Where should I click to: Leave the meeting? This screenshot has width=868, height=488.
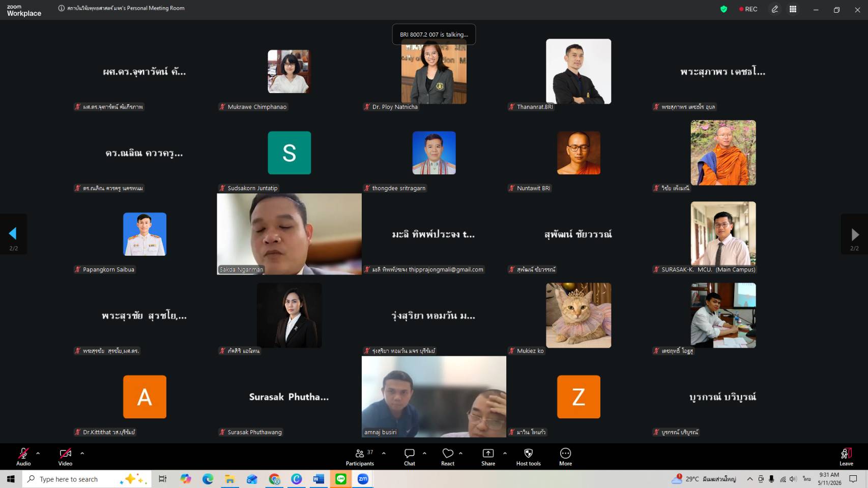click(x=846, y=456)
